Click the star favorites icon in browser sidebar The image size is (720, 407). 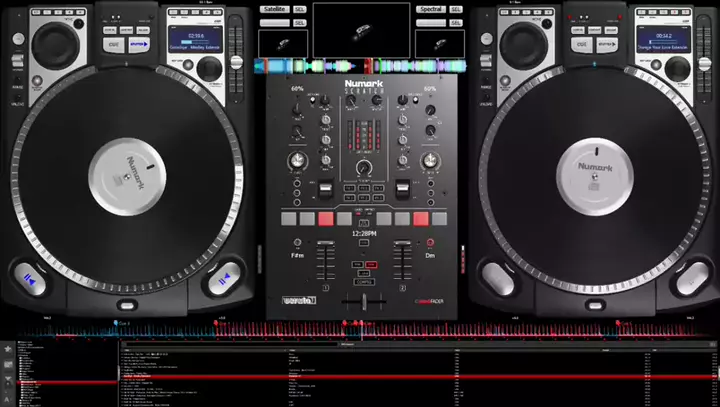[8, 349]
